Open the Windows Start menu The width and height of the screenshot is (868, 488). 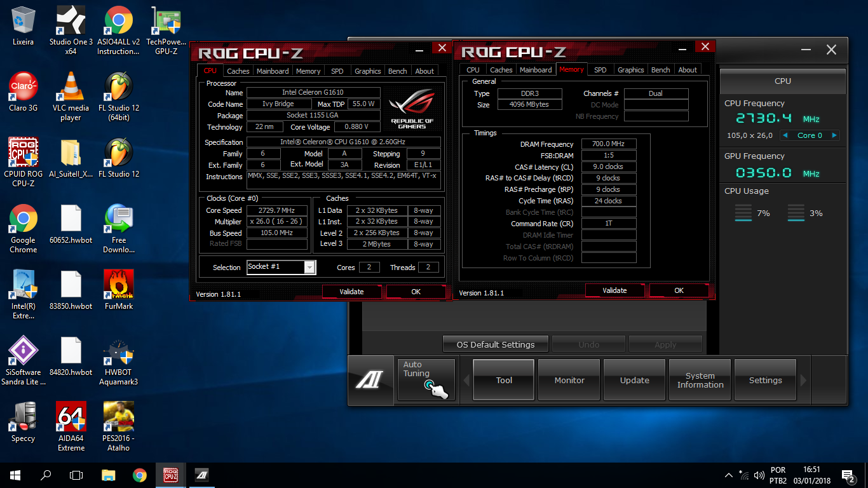coord(15,475)
